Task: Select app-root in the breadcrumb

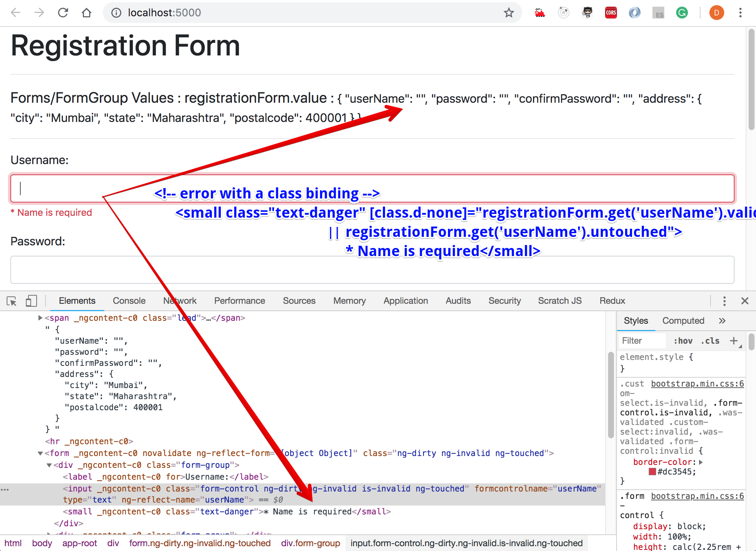Action: (x=80, y=543)
